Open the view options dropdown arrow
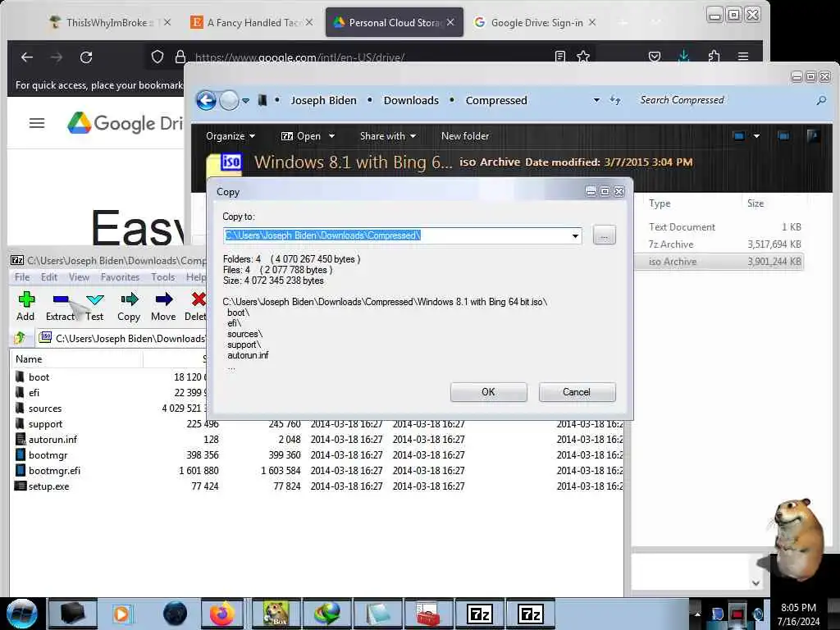The height and width of the screenshot is (630, 840). pyautogui.click(x=756, y=136)
